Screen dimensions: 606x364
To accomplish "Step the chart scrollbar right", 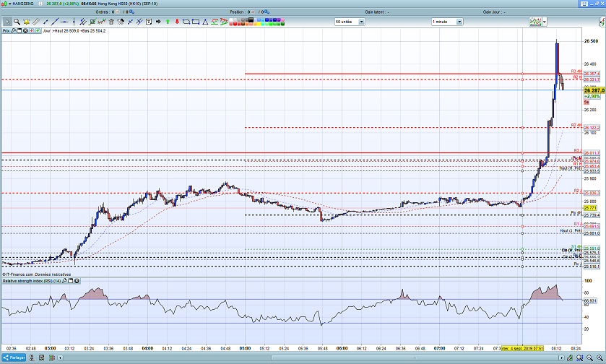I will (561, 357).
